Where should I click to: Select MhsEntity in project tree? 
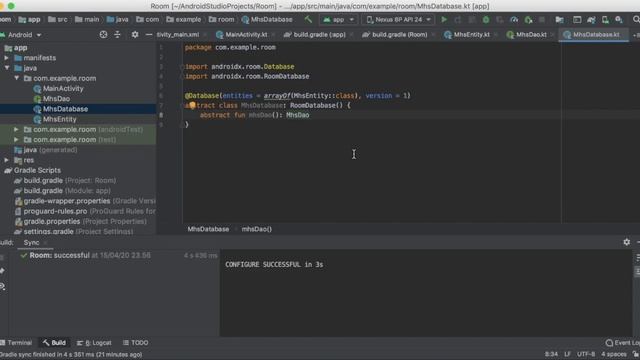pos(60,119)
